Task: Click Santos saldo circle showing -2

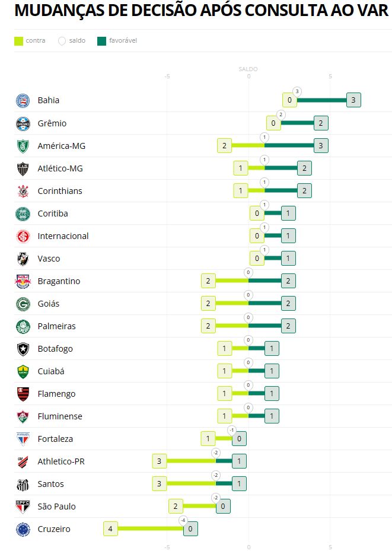Action: [216, 476]
